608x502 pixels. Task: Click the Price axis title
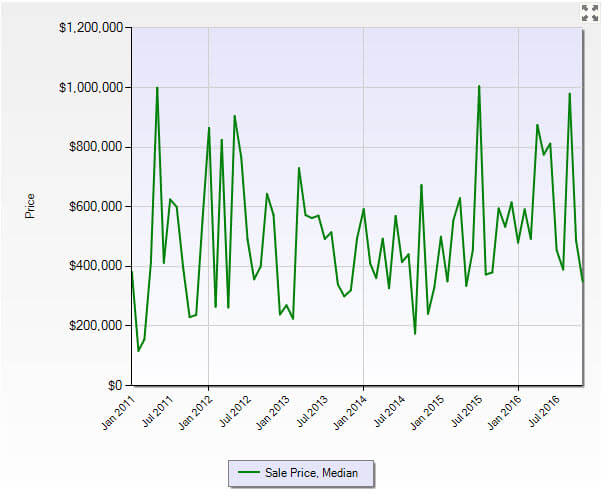[30, 206]
